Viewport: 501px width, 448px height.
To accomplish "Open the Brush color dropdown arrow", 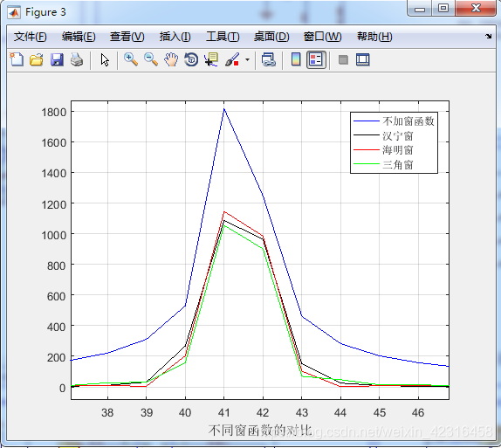I will point(247,59).
